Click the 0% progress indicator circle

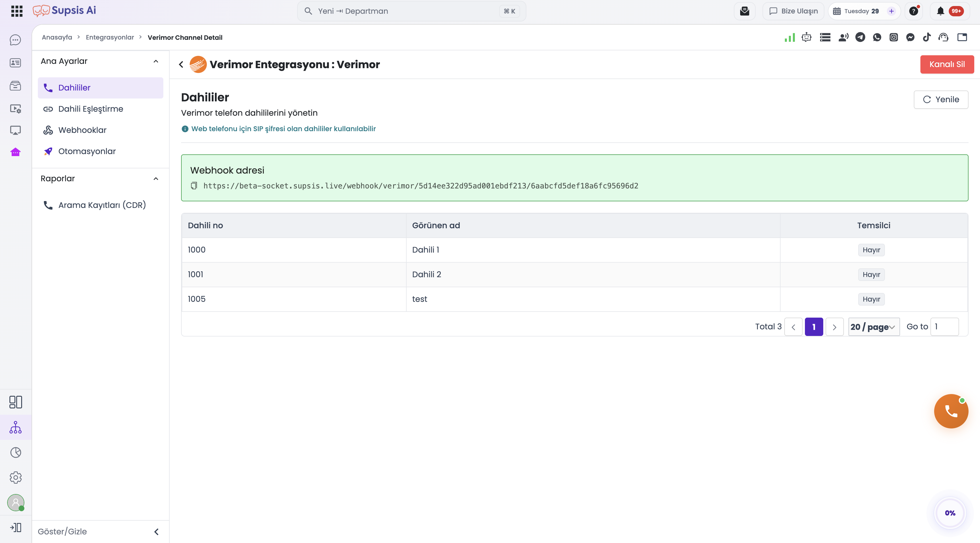click(950, 513)
